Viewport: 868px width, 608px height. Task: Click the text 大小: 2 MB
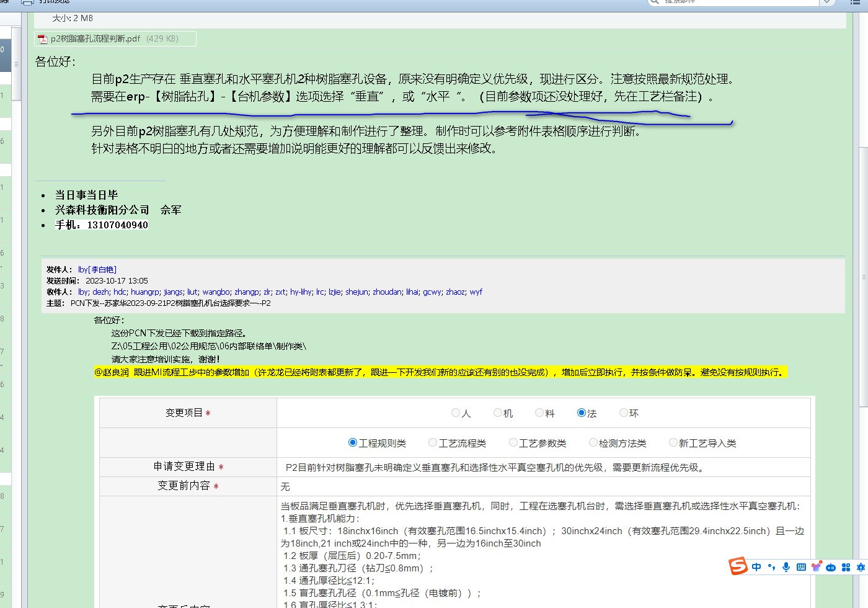73,18
